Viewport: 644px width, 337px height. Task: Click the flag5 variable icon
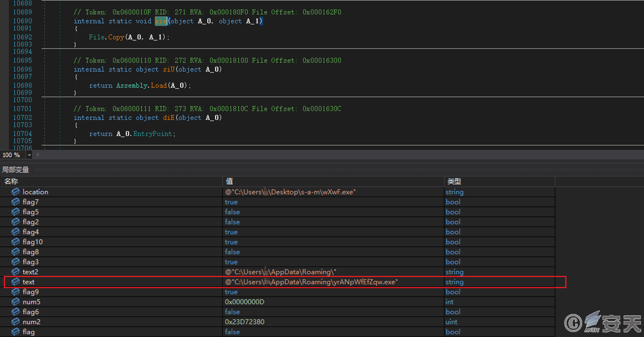click(x=15, y=212)
